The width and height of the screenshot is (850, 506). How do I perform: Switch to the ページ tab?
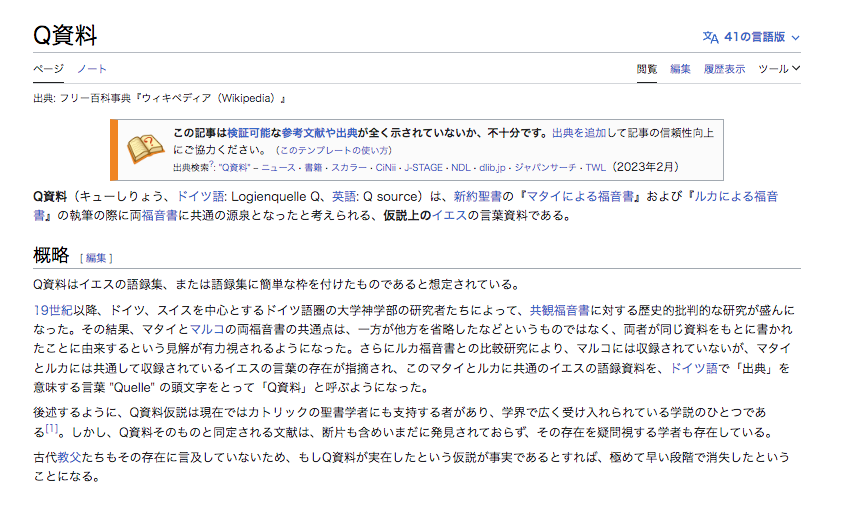point(48,69)
